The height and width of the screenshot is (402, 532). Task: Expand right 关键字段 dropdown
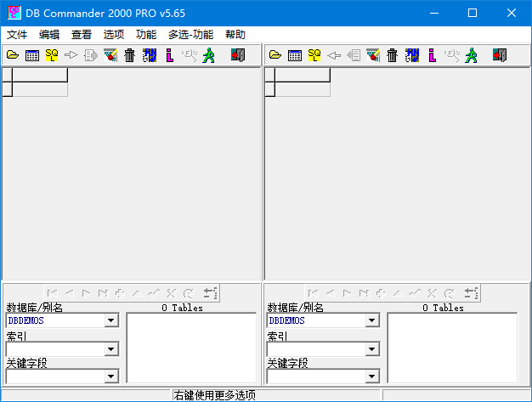(372, 377)
